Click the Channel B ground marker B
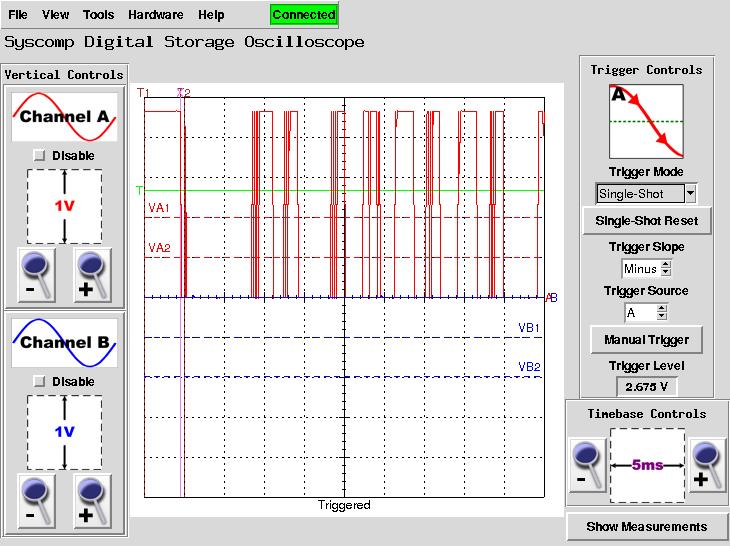The height and width of the screenshot is (546, 730). click(x=554, y=297)
